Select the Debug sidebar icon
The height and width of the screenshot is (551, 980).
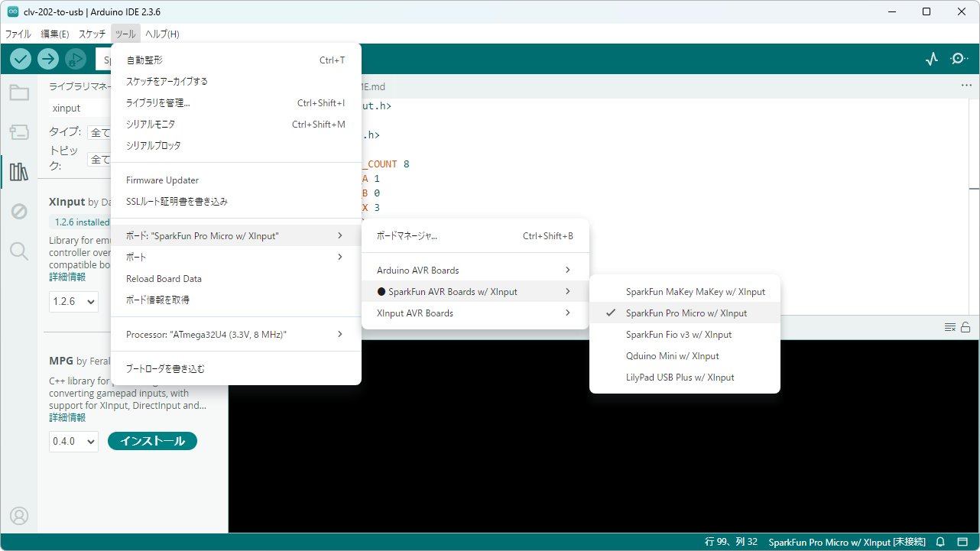(19, 212)
